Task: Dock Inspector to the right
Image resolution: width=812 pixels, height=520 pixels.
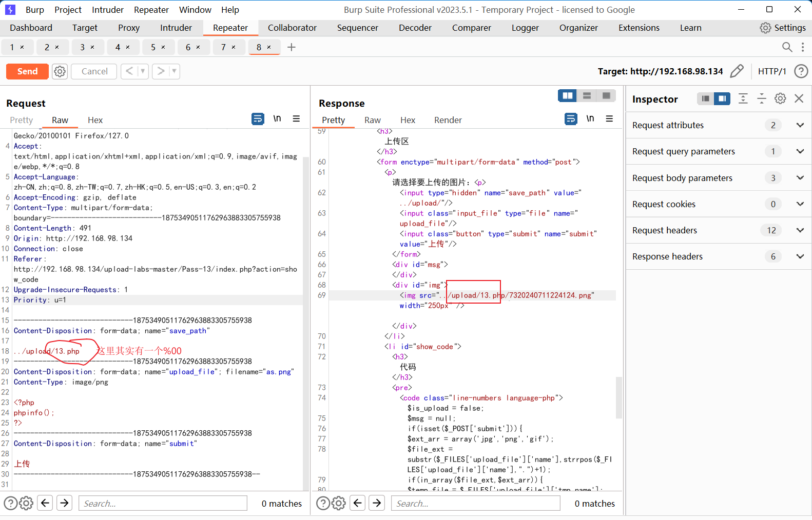Action: pyautogui.click(x=722, y=98)
